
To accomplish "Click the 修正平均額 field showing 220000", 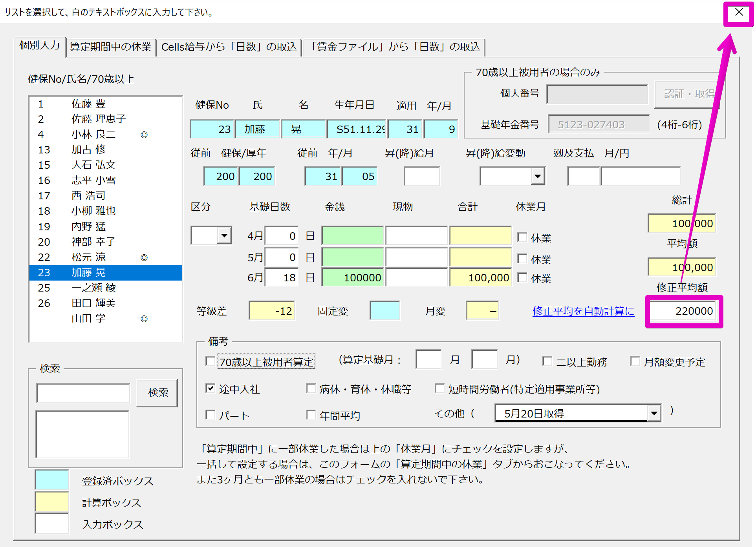I will (683, 311).
